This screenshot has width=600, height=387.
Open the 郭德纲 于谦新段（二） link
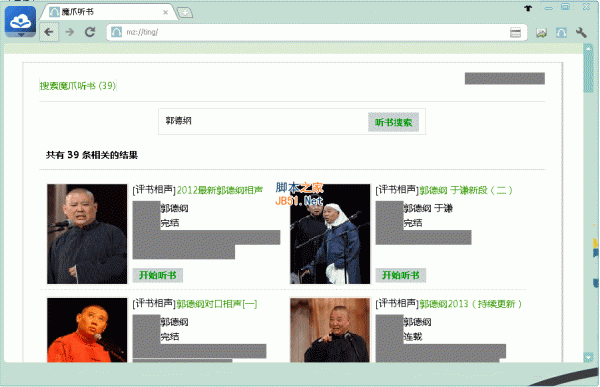point(466,190)
